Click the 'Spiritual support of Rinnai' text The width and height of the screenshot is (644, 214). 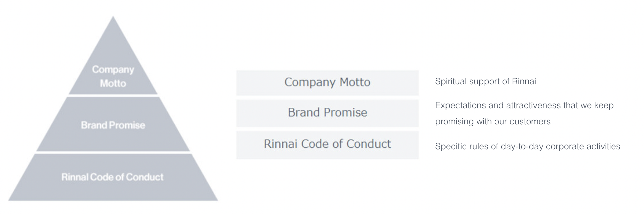[485, 81]
